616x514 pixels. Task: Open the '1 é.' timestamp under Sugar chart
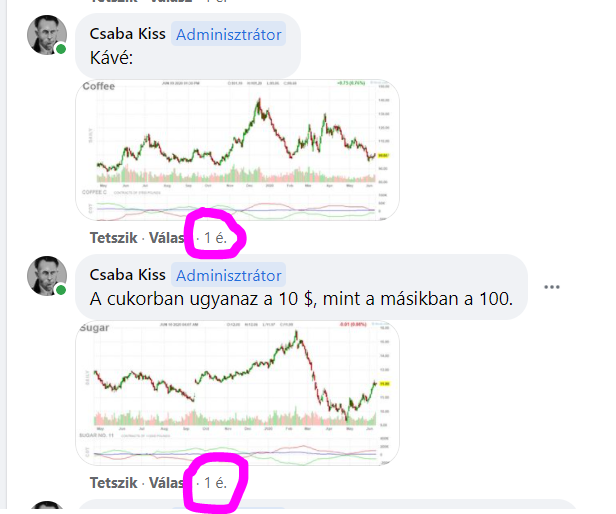[x=215, y=483]
